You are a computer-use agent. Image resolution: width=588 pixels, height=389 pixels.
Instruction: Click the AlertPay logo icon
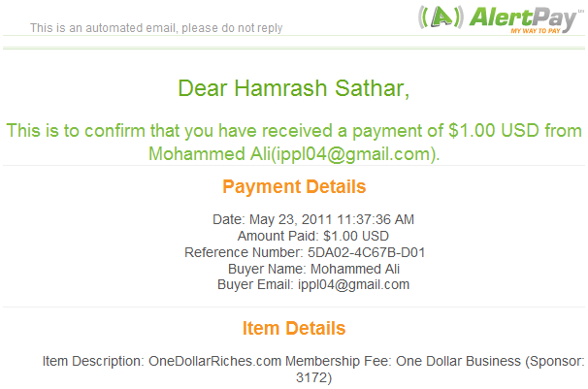441,17
